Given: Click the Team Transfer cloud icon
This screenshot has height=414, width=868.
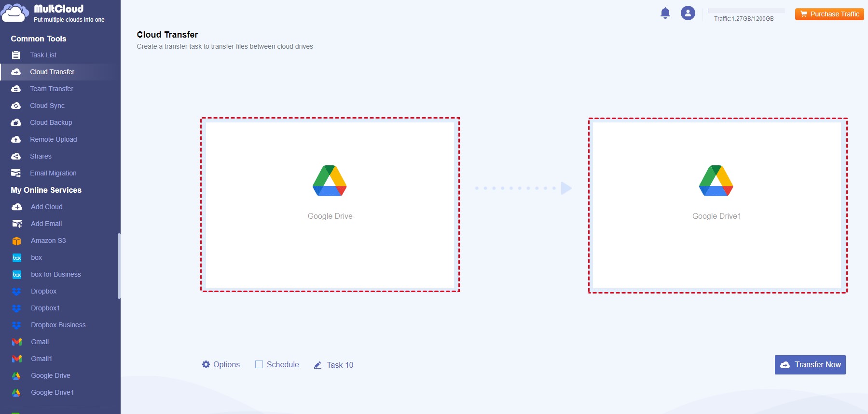Looking at the screenshot, I should 16,89.
